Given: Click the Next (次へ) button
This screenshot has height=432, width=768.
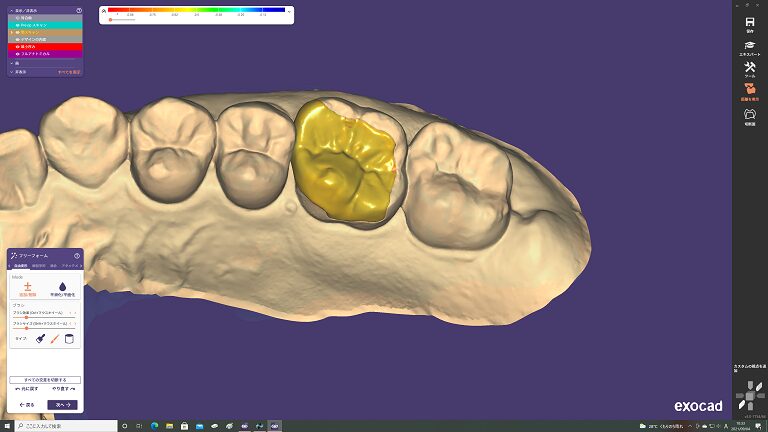Looking at the screenshot, I should pos(62,405).
